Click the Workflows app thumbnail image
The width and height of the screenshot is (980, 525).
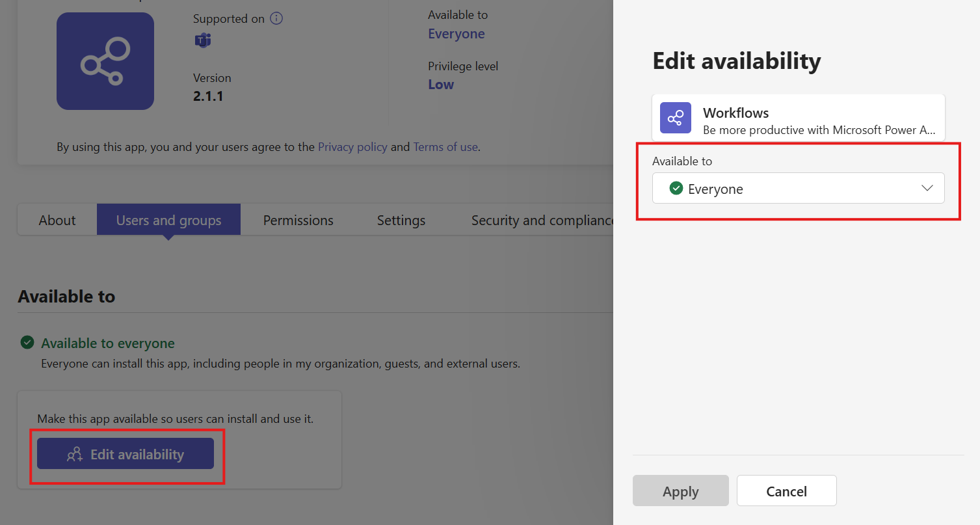(x=105, y=61)
